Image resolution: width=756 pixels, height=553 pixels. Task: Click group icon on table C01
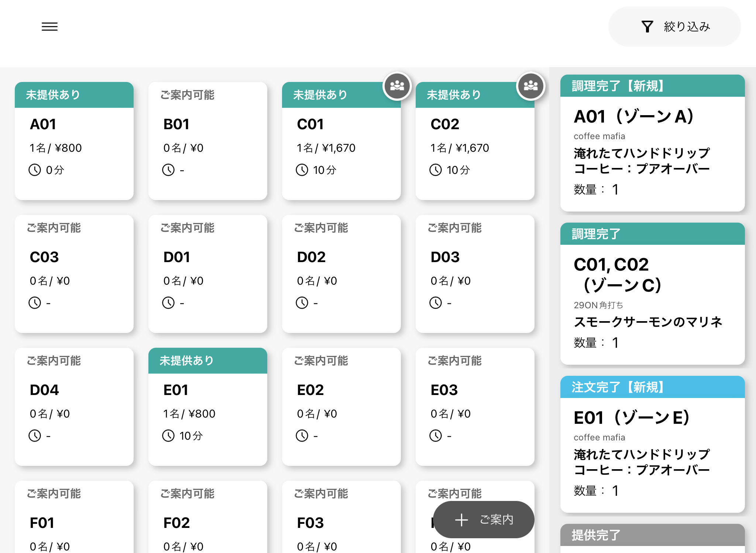[397, 86]
